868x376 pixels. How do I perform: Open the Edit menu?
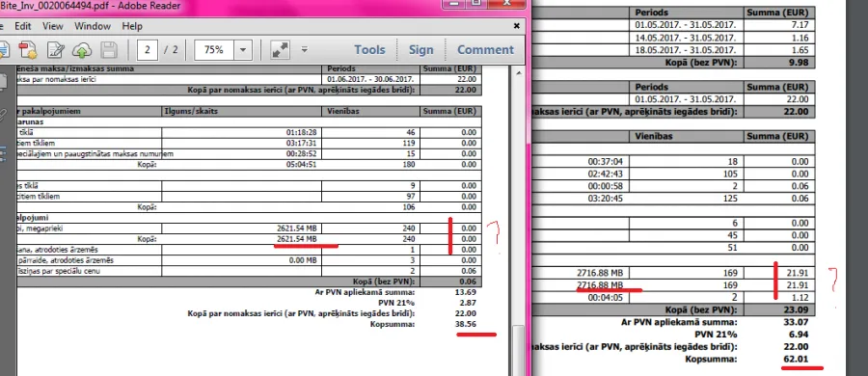(x=23, y=26)
